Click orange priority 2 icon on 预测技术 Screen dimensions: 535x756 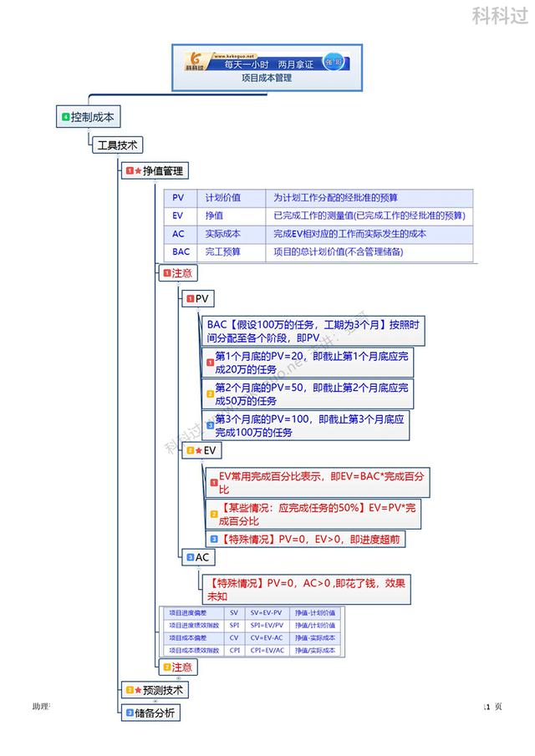130,690
